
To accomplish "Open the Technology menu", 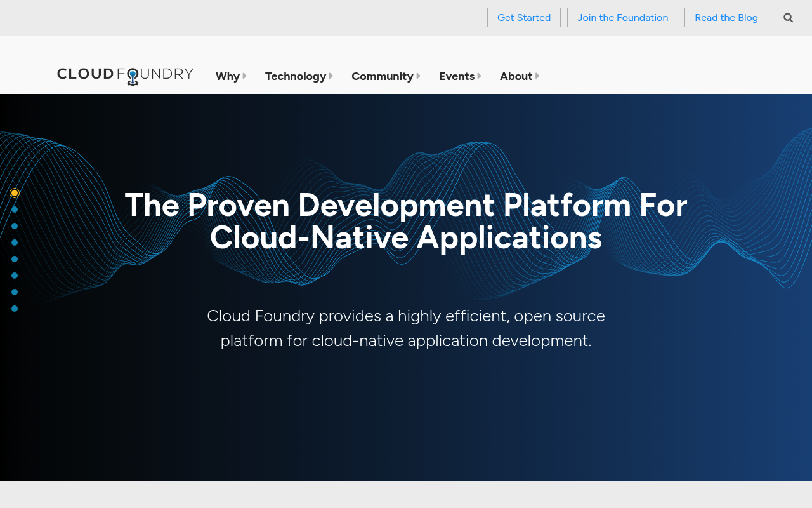I will (x=296, y=76).
